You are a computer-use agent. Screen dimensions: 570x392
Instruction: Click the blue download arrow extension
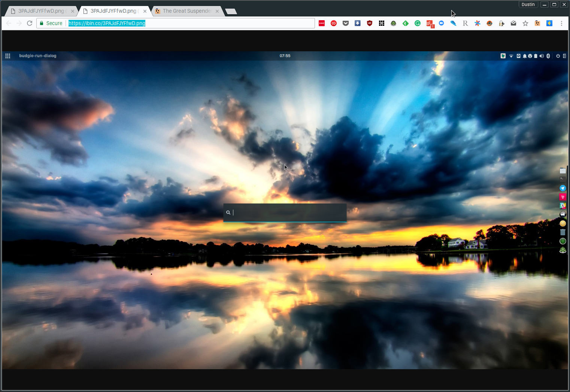(x=358, y=23)
